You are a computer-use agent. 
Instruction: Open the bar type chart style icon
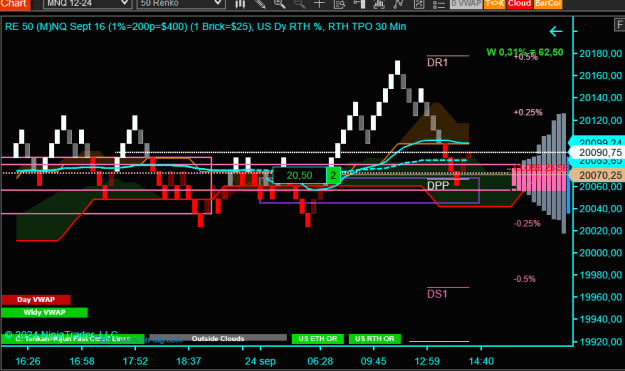pyautogui.click(x=240, y=4)
